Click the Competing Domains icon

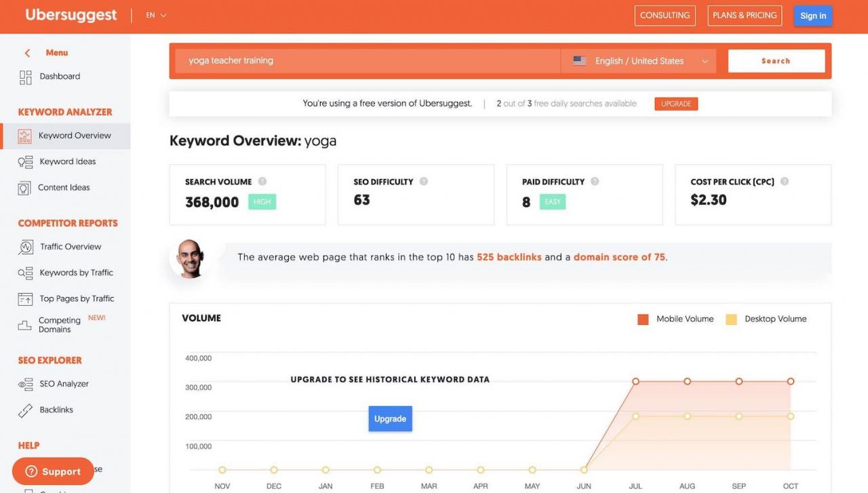(x=25, y=326)
